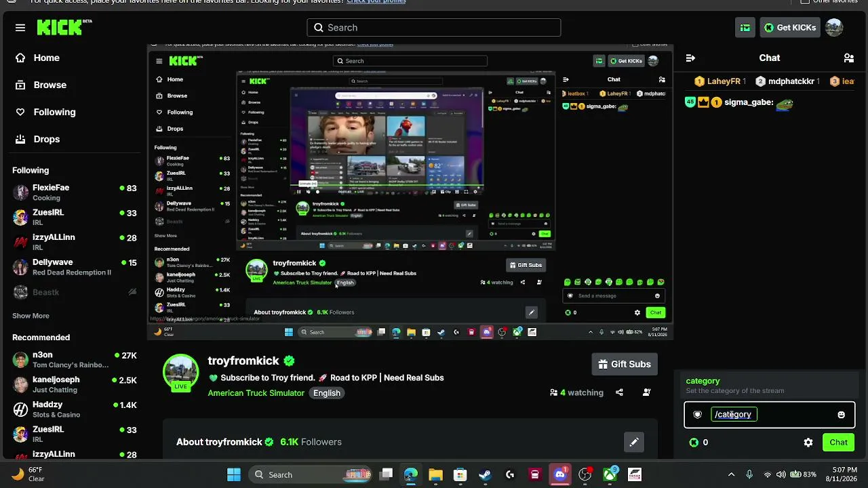Screen dimensions: 868x488
Task: Open the volume control in system tray
Action: 781,474
